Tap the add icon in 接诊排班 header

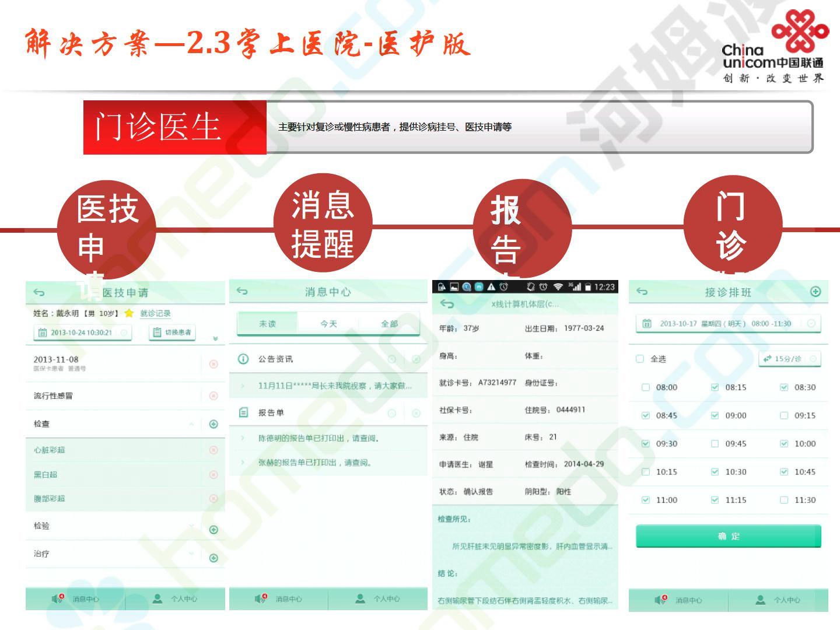click(x=815, y=292)
